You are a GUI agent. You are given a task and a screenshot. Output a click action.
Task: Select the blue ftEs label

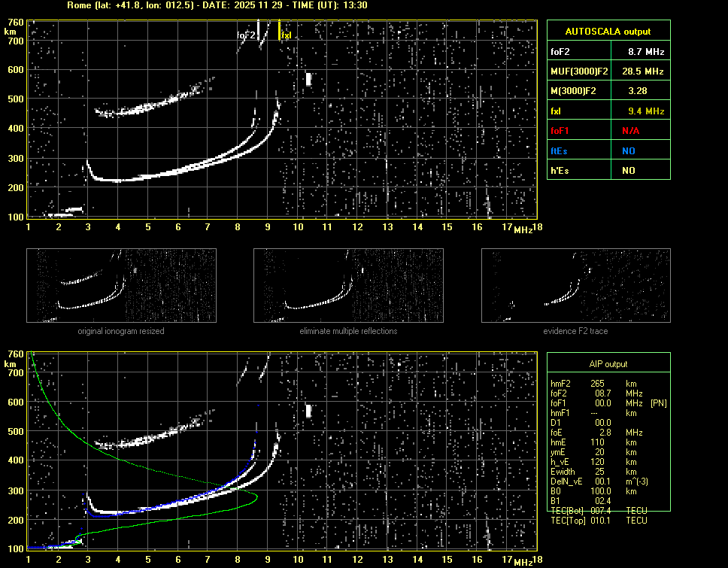[560, 150]
